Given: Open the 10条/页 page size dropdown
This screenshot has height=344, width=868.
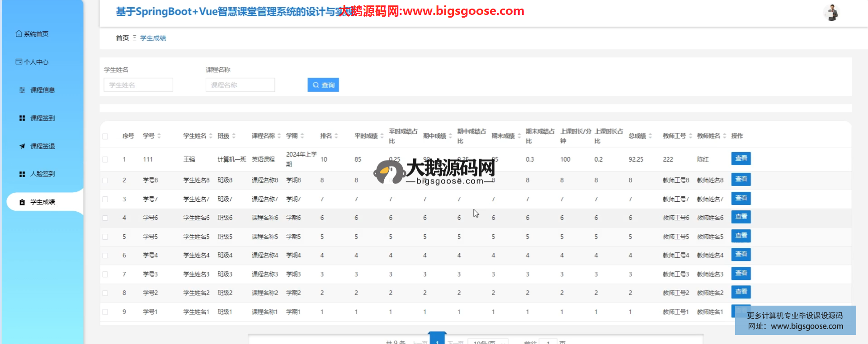Looking at the screenshot, I should point(487,342).
